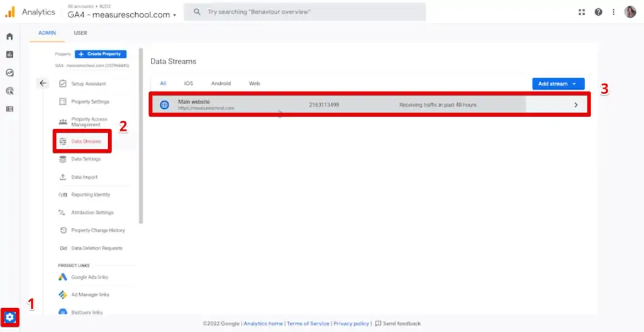Open Property Settings menu item
Viewport: 644px width, 332px height.
[x=91, y=101]
